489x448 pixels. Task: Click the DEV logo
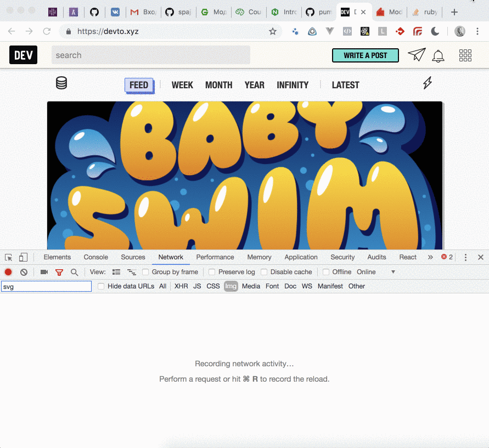tap(23, 55)
